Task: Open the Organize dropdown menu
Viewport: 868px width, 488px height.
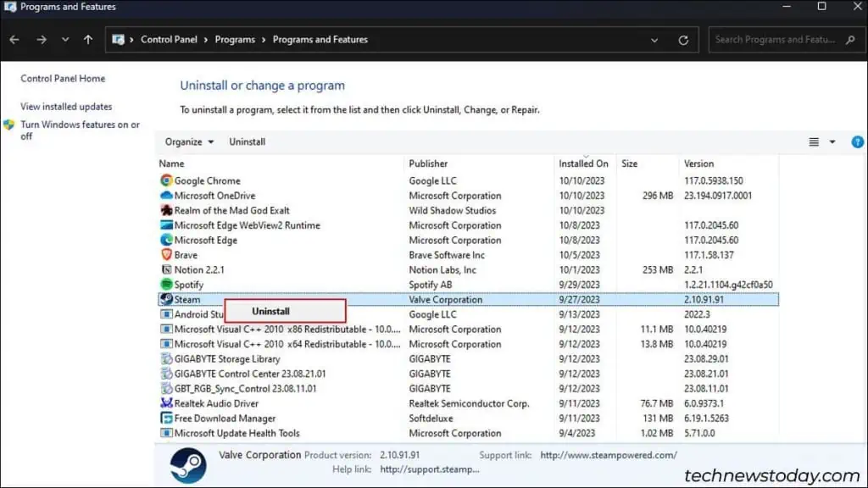Action: click(x=187, y=141)
